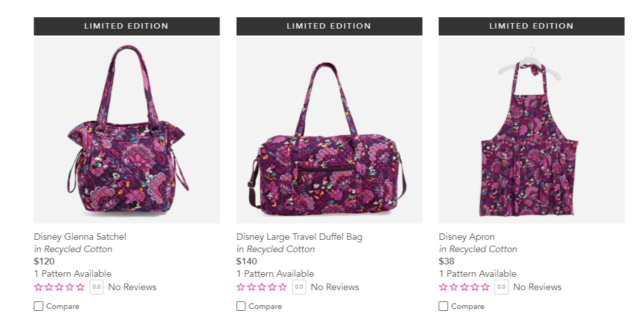Click the 0.0 rating box for Travel Duffel Bag
Viewport: 644px width, 330px height.
pyautogui.click(x=299, y=287)
